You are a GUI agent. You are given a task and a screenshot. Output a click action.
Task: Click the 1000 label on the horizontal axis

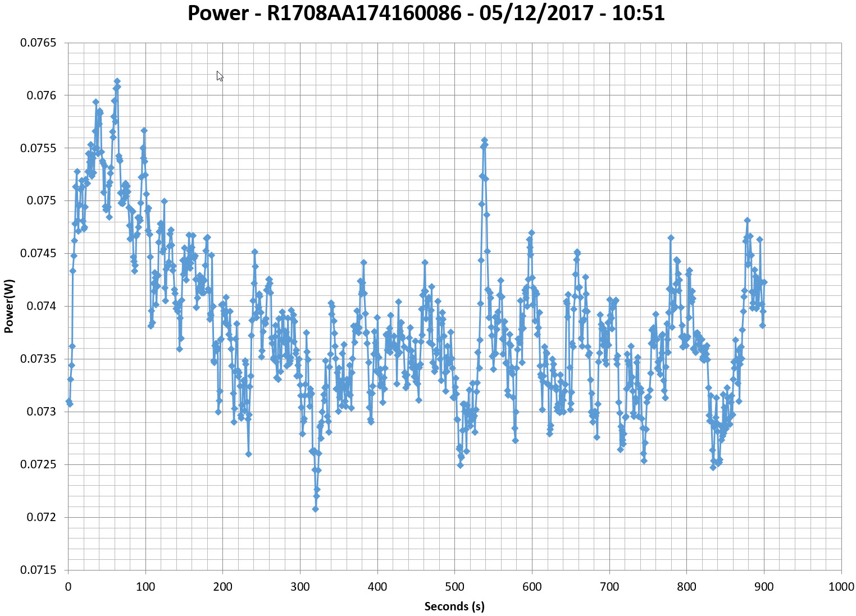(x=841, y=587)
